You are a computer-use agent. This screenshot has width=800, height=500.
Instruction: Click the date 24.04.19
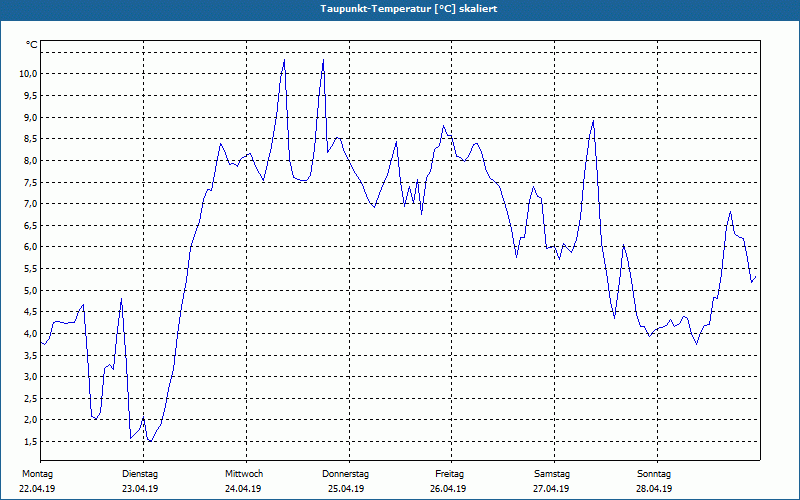coord(243,489)
